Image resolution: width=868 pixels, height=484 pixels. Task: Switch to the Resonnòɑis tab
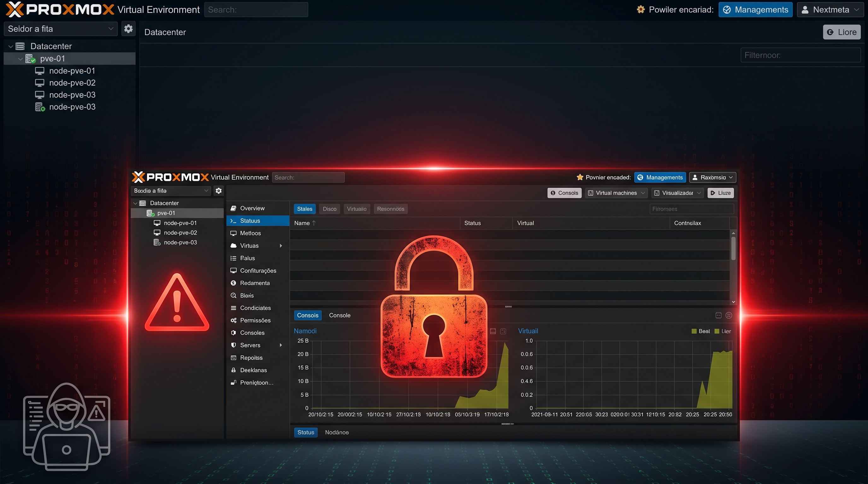coord(390,209)
